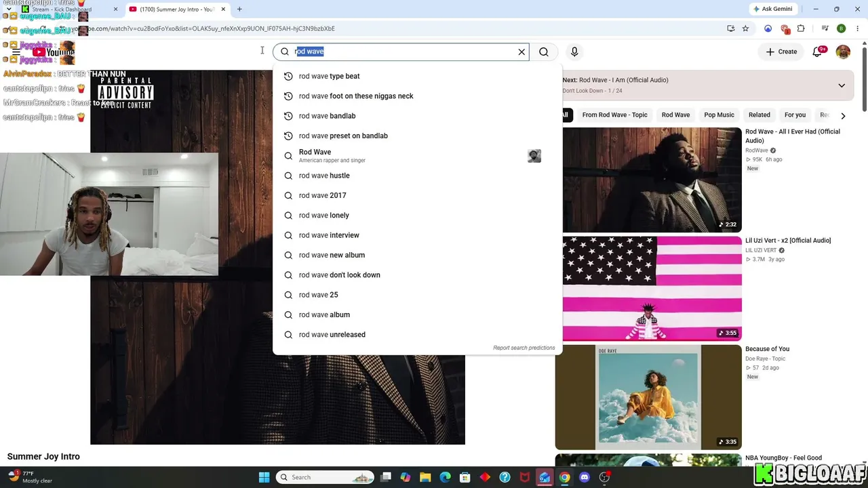
Task: Click the Rod Wave artist thumbnail in suggestions
Action: pos(534,156)
